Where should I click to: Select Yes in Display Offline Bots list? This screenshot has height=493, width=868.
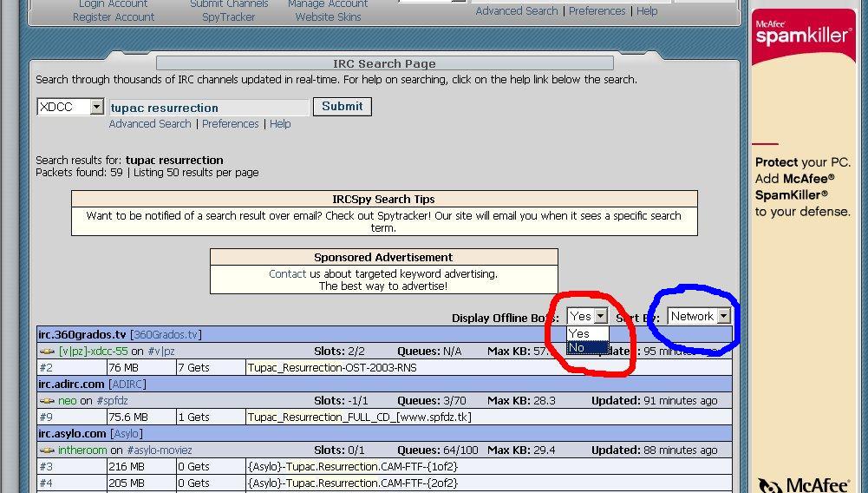coord(587,333)
